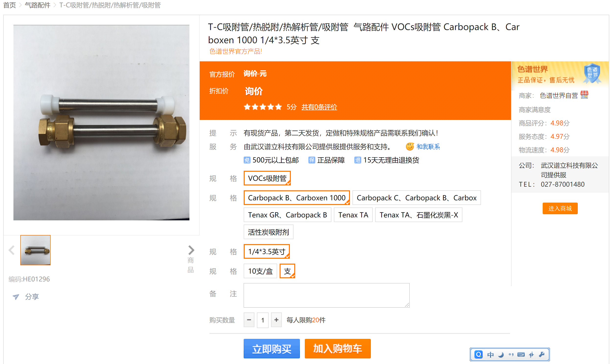
Task: Open the 共有0条评价 reviews link
Action: 319,107
